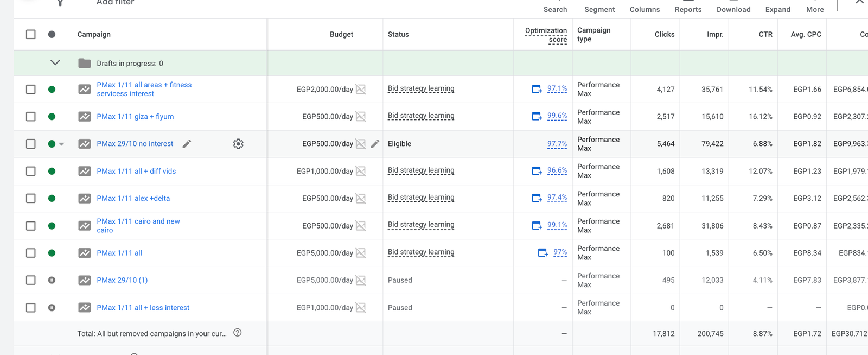This screenshot has width=868, height=355.
Task: Toggle the select-all campaigns checkbox in header
Action: pos(31,34)
